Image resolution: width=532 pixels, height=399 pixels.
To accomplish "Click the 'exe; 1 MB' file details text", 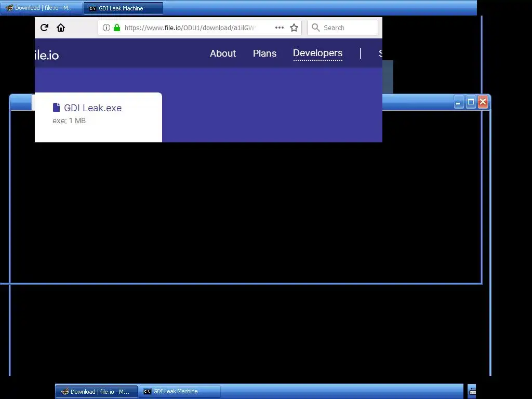I will click(69, 121).
